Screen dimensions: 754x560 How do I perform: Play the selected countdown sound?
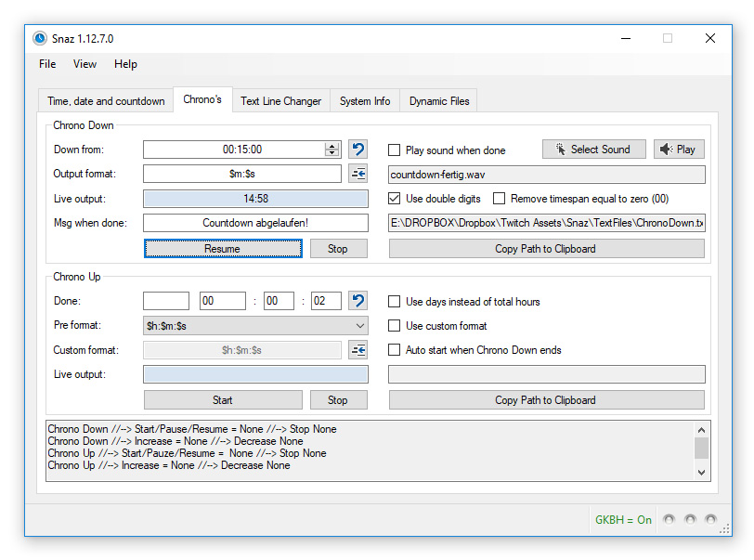pos(679,150)
